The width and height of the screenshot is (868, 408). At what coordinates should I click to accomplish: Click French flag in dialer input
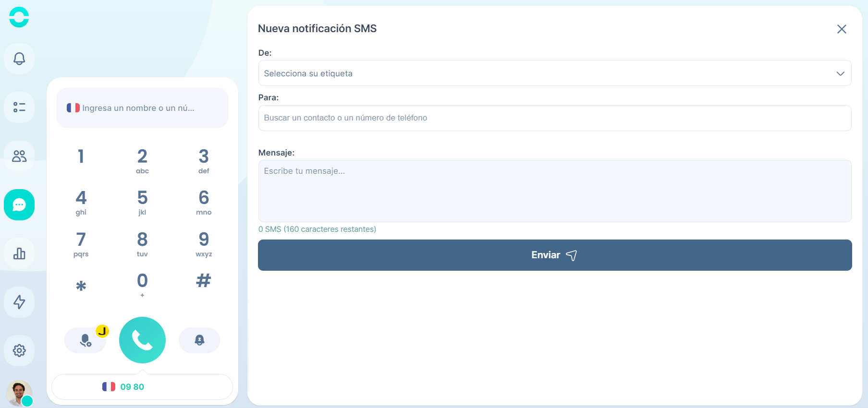73,108
